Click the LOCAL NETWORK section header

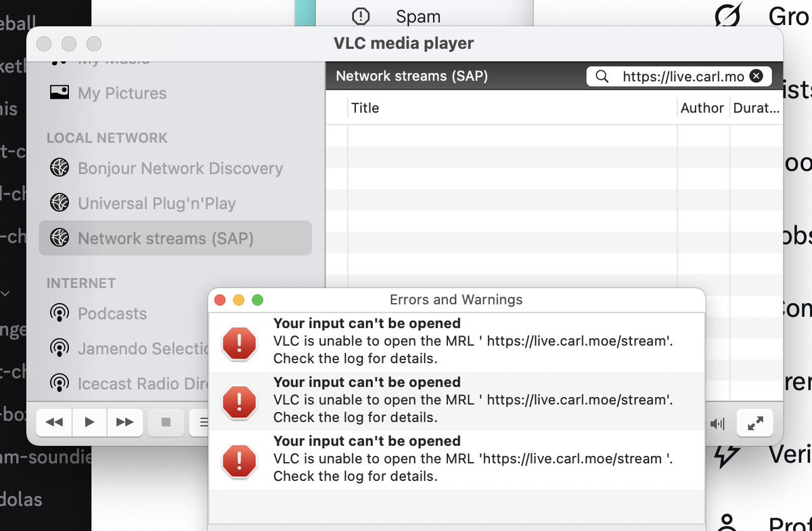(x=107, y=138)
